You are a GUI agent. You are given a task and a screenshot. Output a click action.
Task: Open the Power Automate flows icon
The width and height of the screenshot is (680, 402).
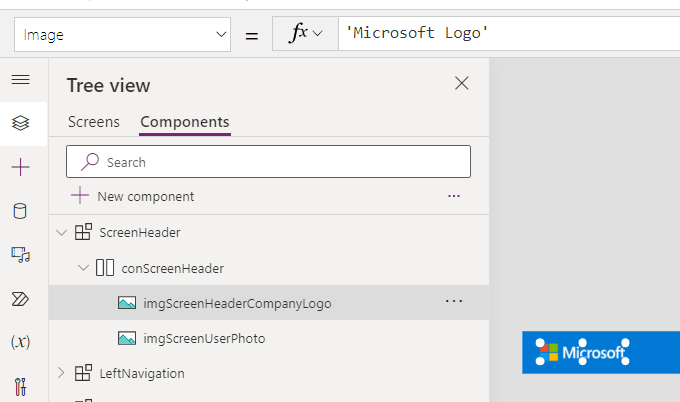point(20,298)
